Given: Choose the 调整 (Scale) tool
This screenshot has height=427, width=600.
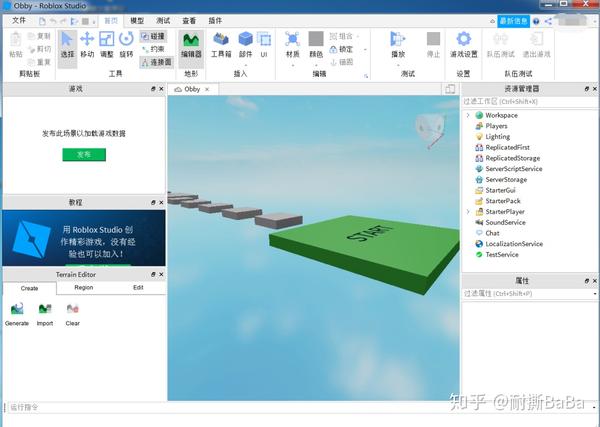Looking at the screenshot, I should [x=107, y=46].
